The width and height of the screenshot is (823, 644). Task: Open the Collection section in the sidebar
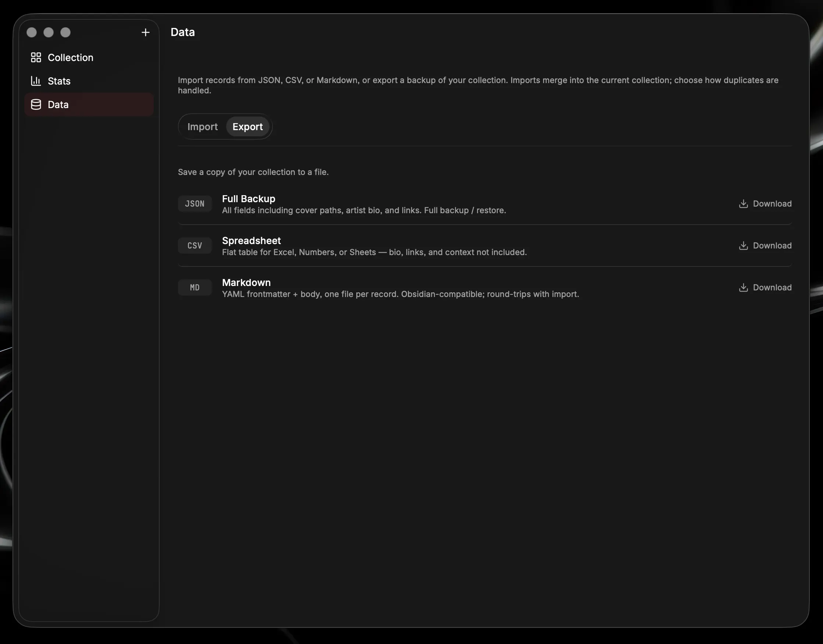[89, 57]
